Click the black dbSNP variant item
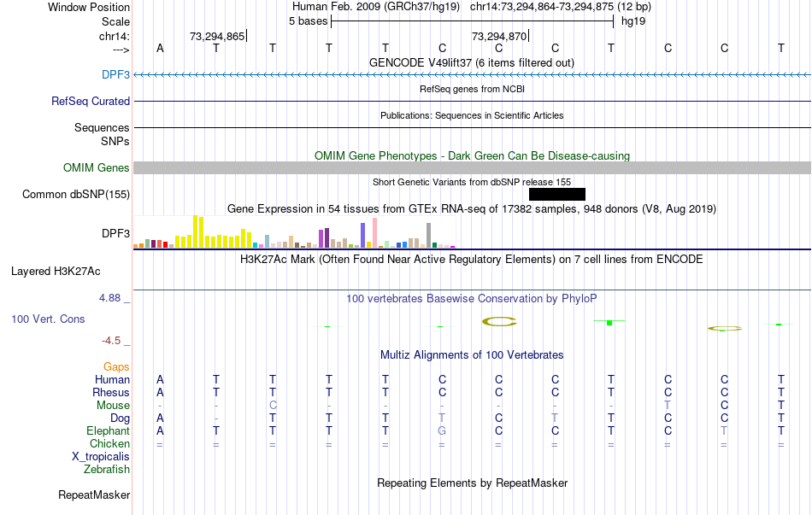The image size is (812, 515). [x=557, y=194]
